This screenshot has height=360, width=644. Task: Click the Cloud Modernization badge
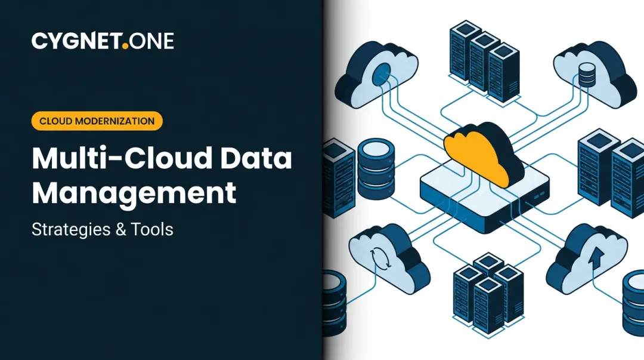97,121
